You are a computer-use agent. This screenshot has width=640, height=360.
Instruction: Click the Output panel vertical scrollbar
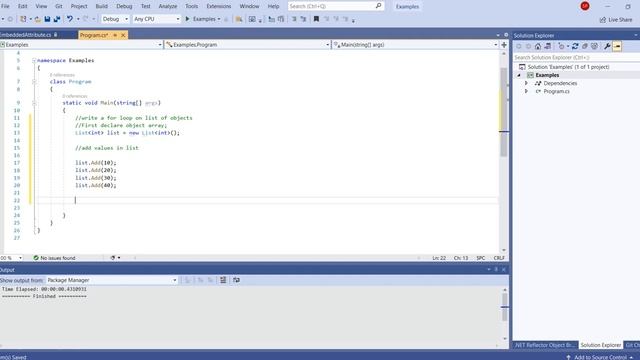coord(505,314)
